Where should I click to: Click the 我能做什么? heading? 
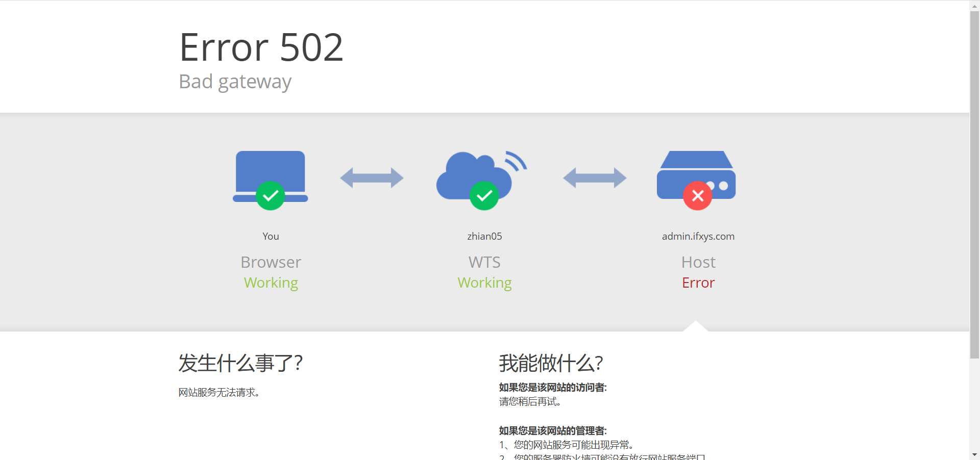[x=551, y=363]
